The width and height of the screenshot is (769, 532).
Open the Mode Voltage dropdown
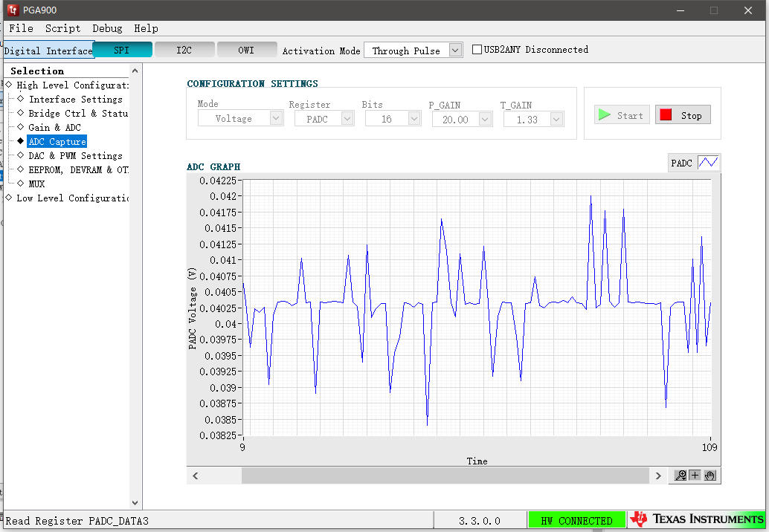click(x=240, y=118)
